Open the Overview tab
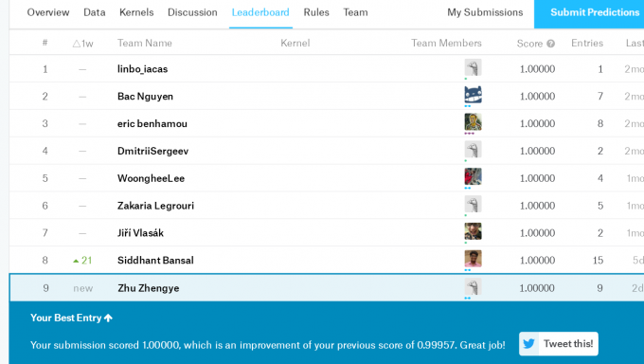This screenshot has height=364, width=644. click(x=48, y=12)
